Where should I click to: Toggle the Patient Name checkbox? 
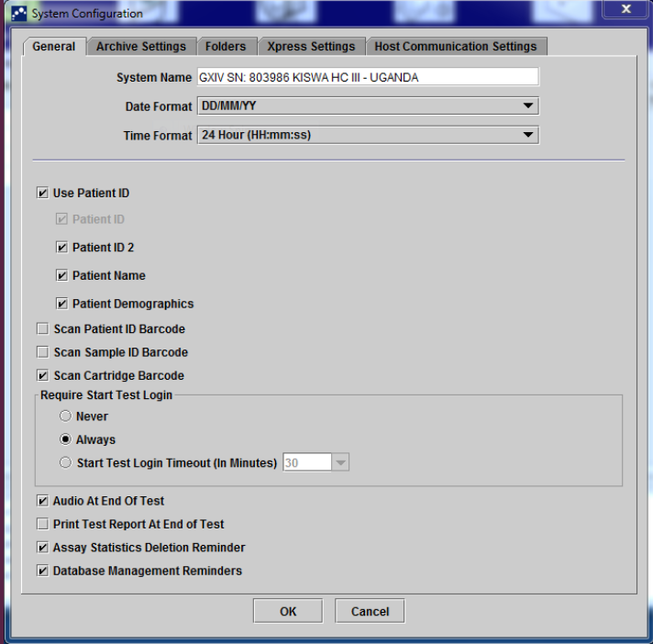pyautogui.click(x=61, y=275)
